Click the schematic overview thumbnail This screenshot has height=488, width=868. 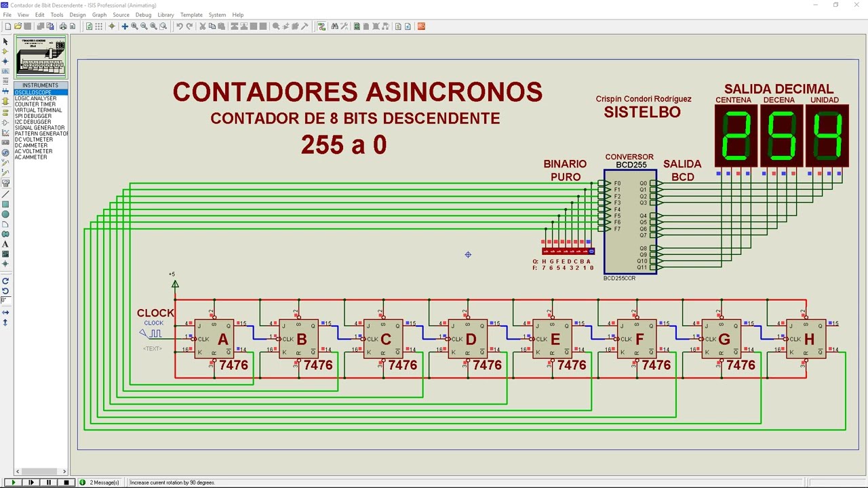coord(41,57)
